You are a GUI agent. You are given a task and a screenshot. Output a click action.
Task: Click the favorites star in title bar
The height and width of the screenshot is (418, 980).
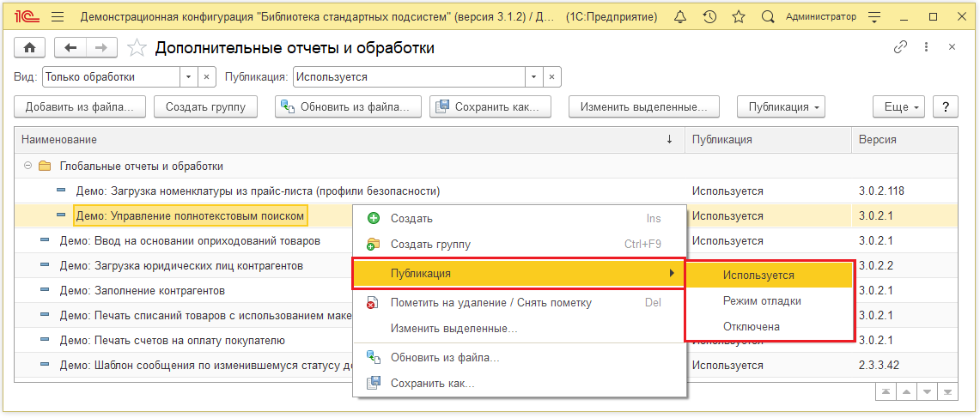tap(738, 17)
